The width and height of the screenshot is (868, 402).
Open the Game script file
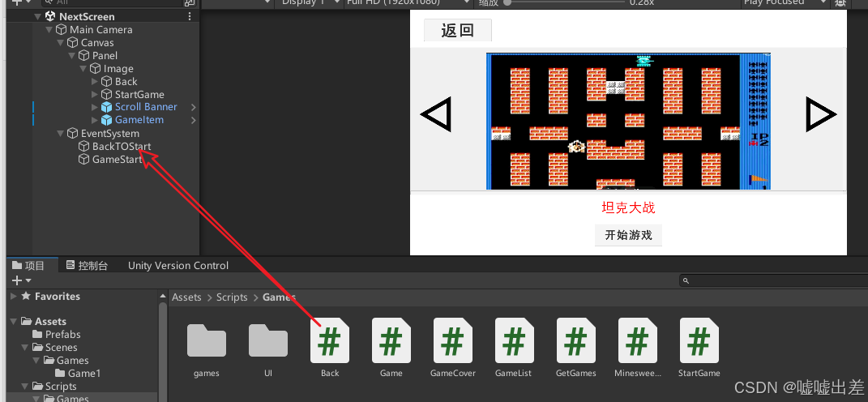391,347
